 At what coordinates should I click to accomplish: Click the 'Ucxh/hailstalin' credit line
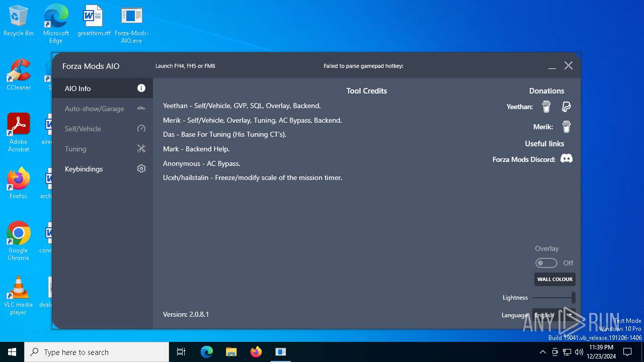pyautogui.click(x=253, y=177)
